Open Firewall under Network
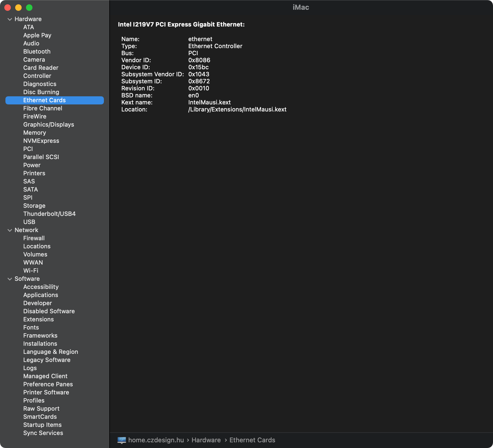Viewport: 493px width, 448px height. pyautogui.click(x=34, y=238)
